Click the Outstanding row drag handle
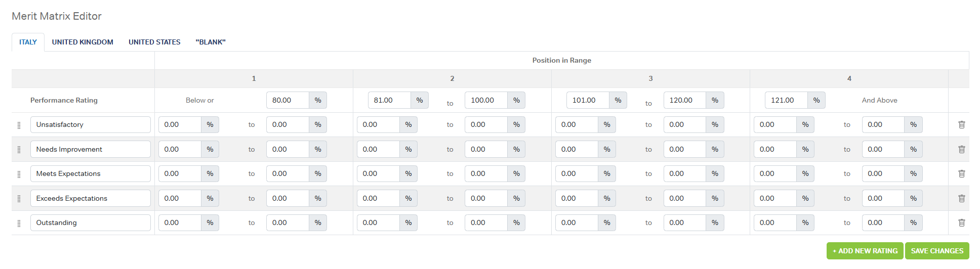The width and height of the screenshot is (980, 269). tap(19, 223)
